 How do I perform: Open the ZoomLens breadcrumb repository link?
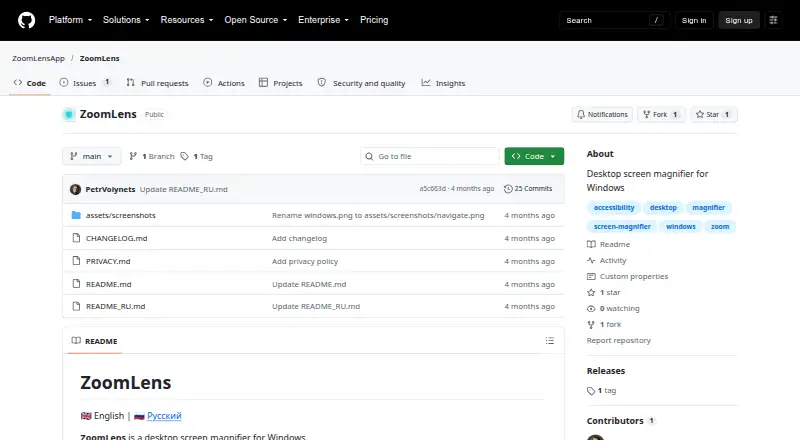[99, 58]
